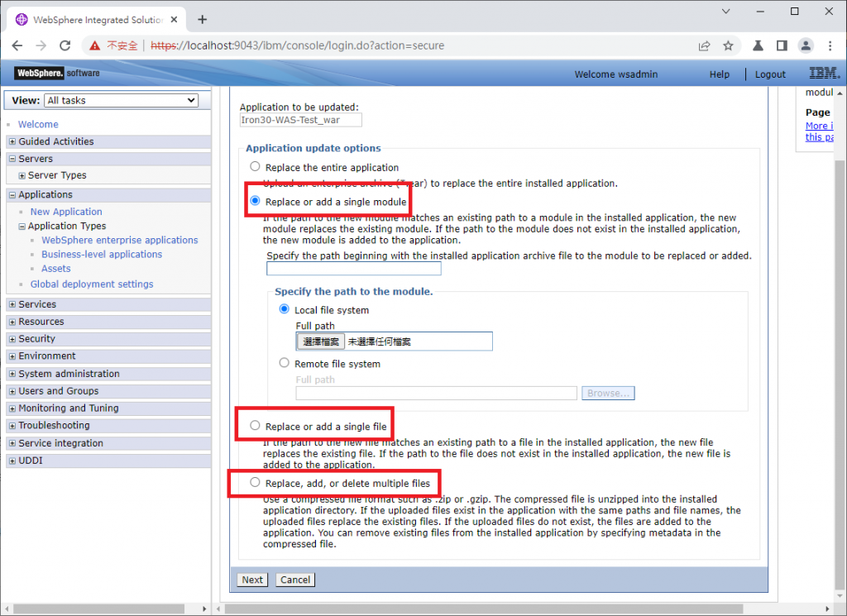Select Replace, add, or delete multiple files
Image resolution: width=847 pixels, height=616 pixels.
coord(255,483)
